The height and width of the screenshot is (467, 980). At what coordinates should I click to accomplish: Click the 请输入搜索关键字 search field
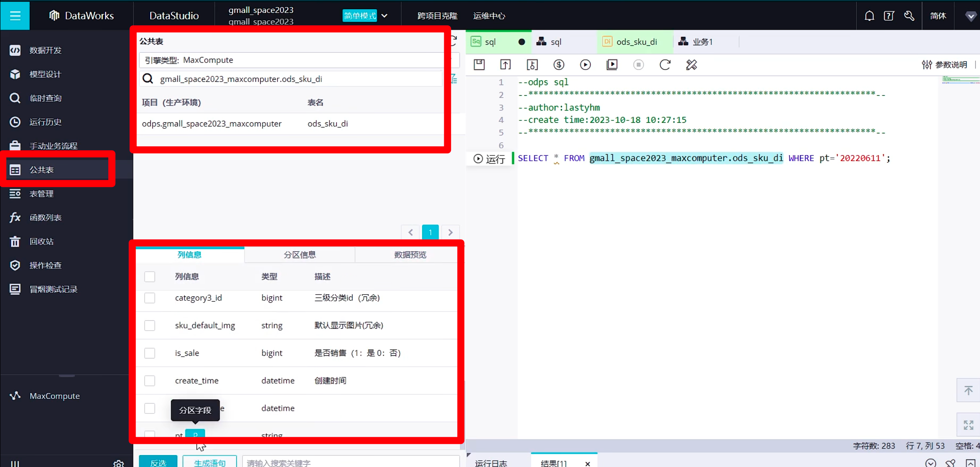(x=351, y=462)
